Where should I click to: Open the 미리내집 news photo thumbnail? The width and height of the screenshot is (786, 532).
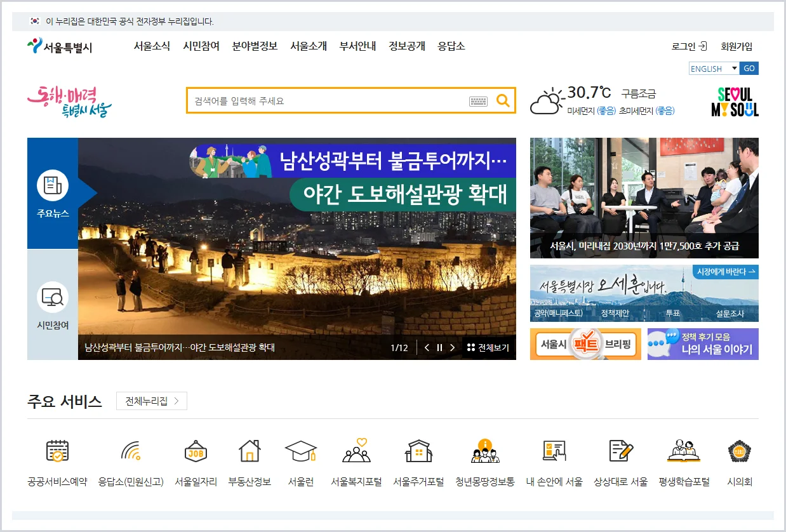tap(644, 198)
